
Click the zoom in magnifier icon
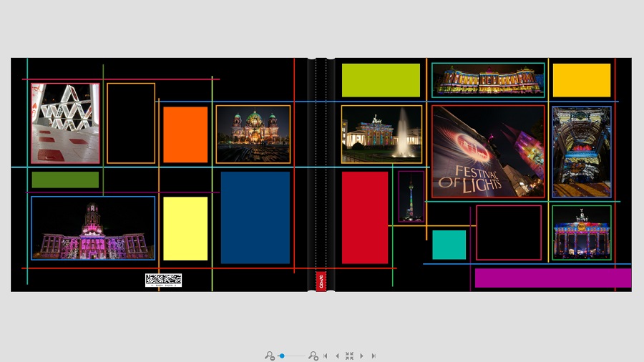[313, 356]
